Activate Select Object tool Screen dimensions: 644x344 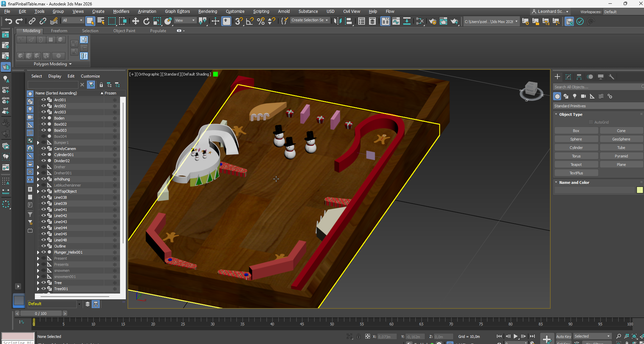90,21
